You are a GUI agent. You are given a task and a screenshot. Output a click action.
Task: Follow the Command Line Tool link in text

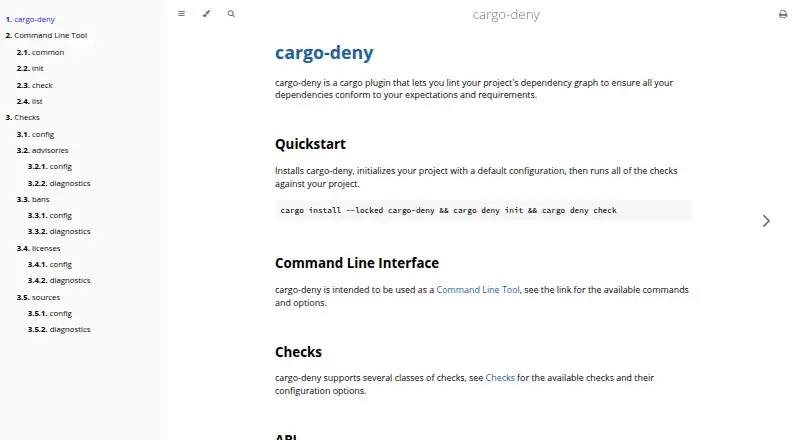(x=478, y=289)
